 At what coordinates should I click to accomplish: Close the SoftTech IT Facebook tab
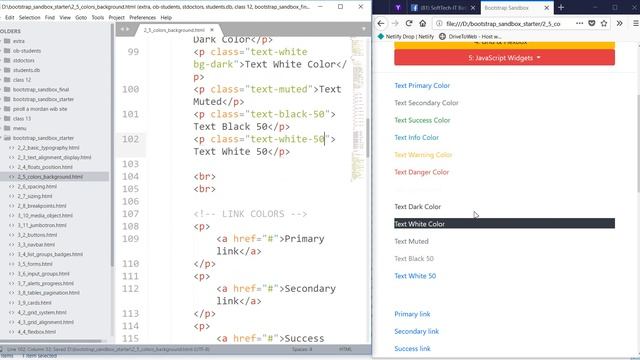[473, 7]
